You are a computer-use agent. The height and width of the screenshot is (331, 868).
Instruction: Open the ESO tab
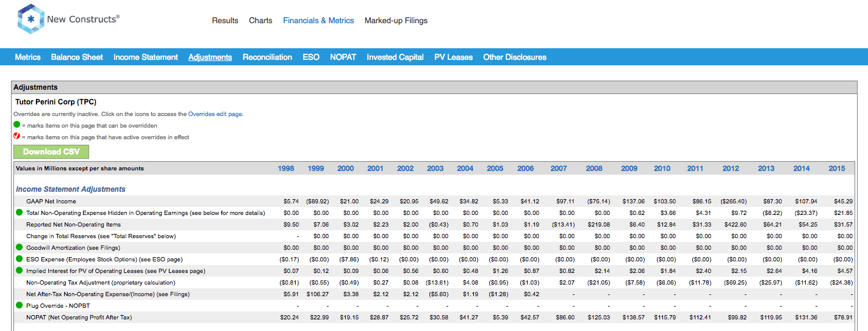coord(311,57)
